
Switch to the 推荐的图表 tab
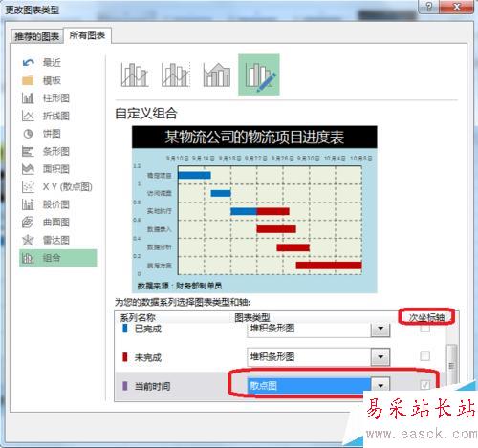coord(37,36)
